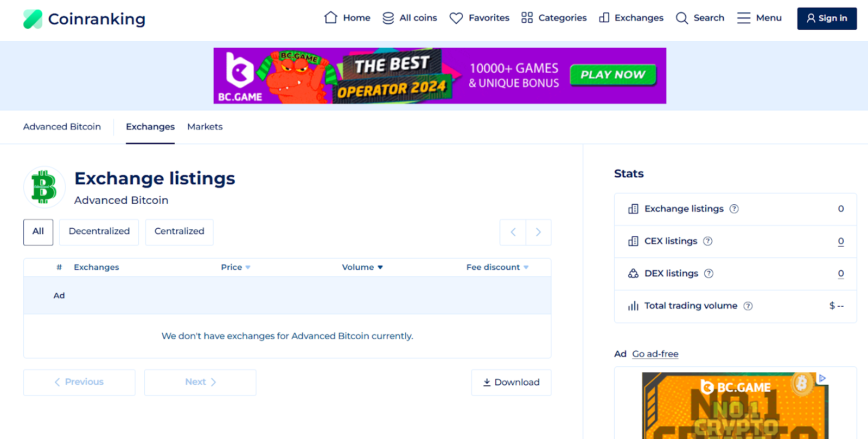This screenshot has width=868, height=439.
Task: Follow the Go ad-free link
Action: (655, 354)
